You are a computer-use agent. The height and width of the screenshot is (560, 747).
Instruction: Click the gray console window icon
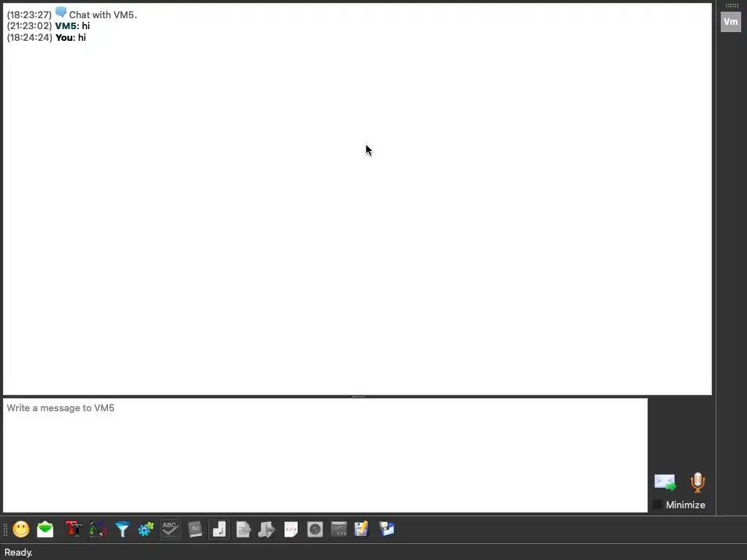click(x=339, y=529)
